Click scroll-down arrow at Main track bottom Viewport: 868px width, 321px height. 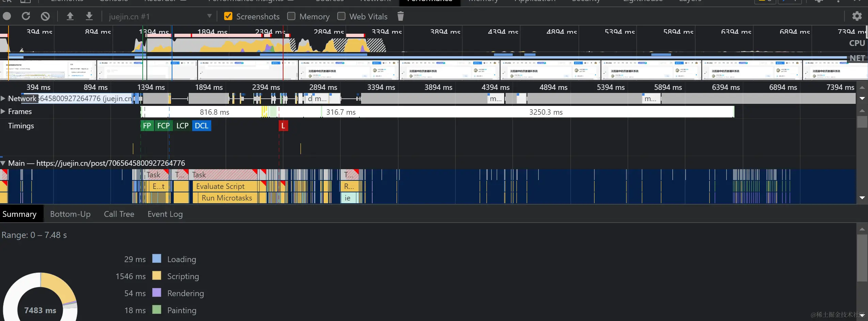862,198
